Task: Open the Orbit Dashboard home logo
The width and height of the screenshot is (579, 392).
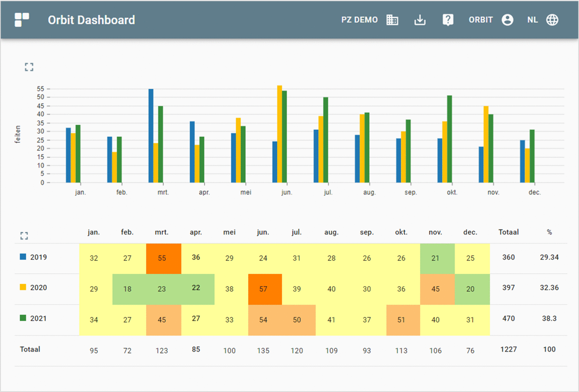Action: (x=22, y=20)
